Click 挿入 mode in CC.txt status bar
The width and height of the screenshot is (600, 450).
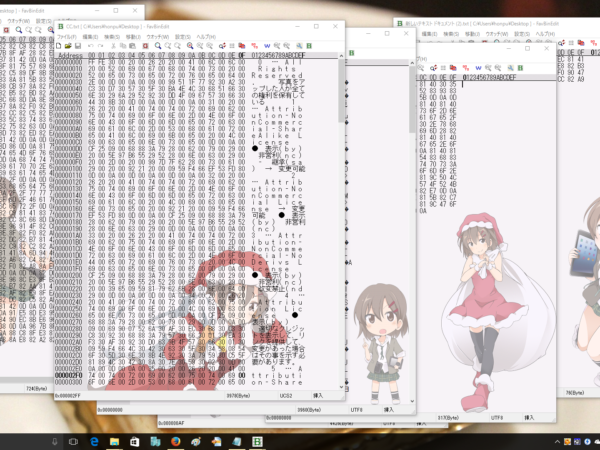click(318, 396)
